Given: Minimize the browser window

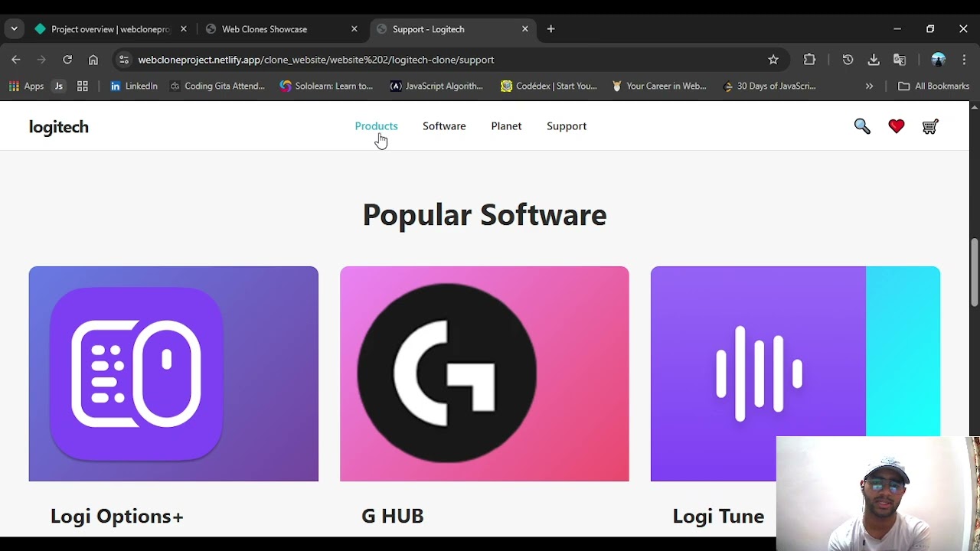Looking at the screenshot, I should pos(897,29).
